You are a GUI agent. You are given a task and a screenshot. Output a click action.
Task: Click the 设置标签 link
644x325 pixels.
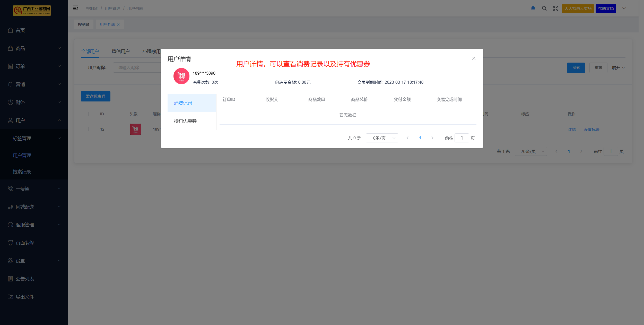pyautogui.click(x=591, y=129)
